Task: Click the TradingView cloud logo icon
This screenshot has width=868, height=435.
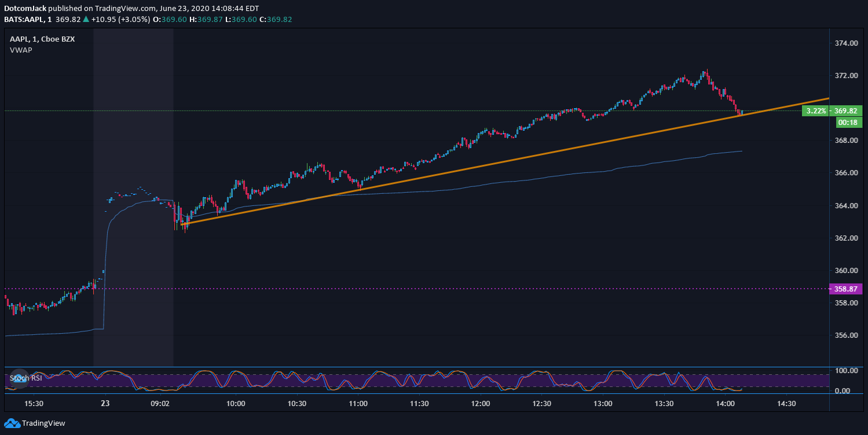Action: pyautogui.click(x=12, y=423)
